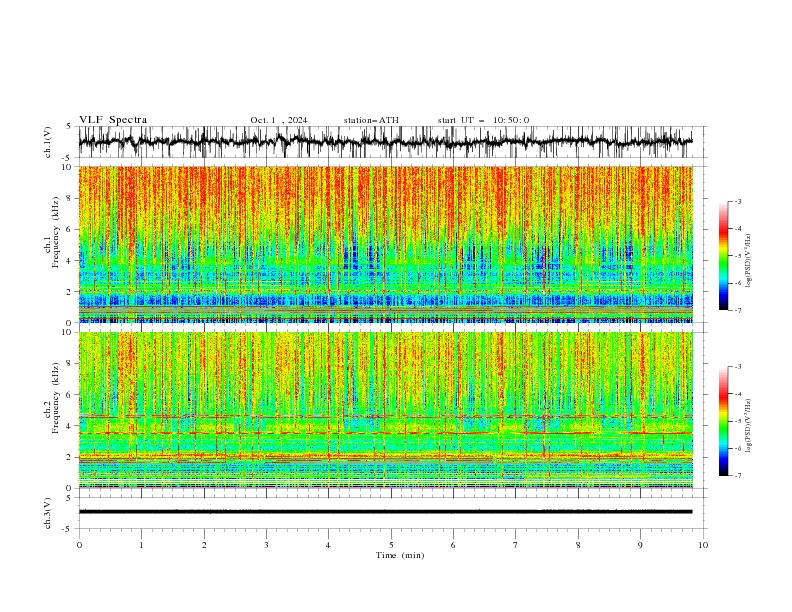Screen dimensions: 792x612
Task: Click time axis tick label '5'
Action: [x=391, y=545]
